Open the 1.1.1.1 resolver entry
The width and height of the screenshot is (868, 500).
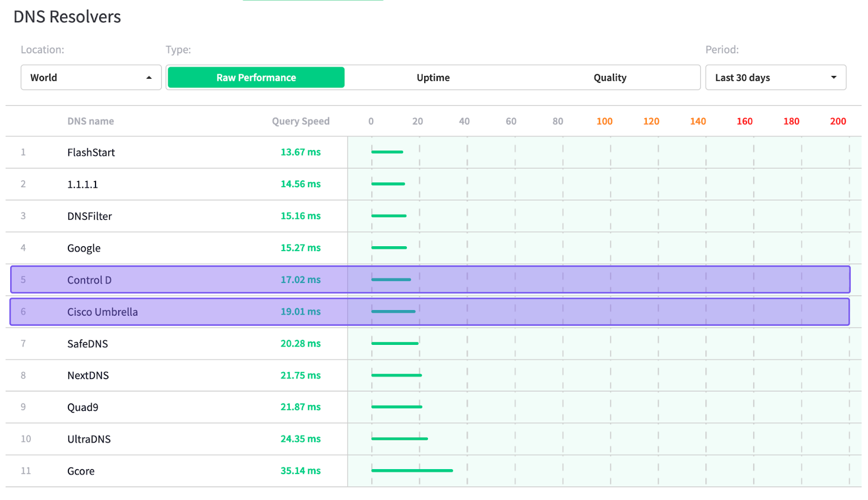click(82, 184)
